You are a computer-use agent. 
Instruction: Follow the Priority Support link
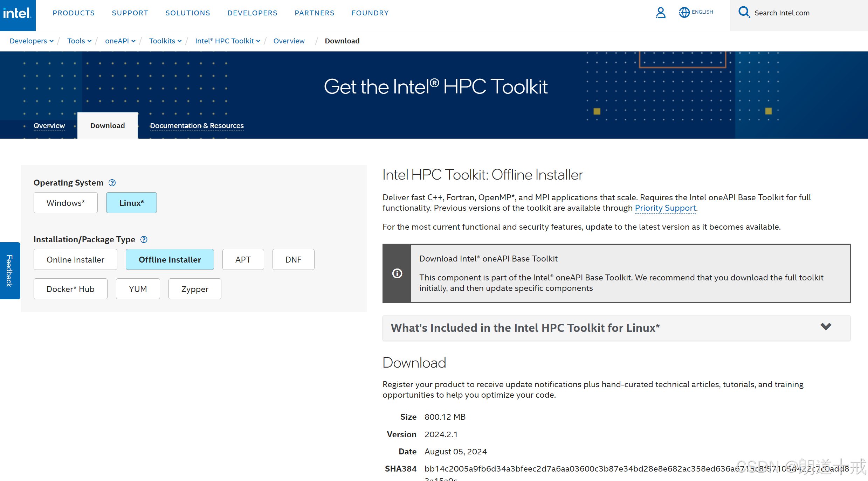[665, 208]
